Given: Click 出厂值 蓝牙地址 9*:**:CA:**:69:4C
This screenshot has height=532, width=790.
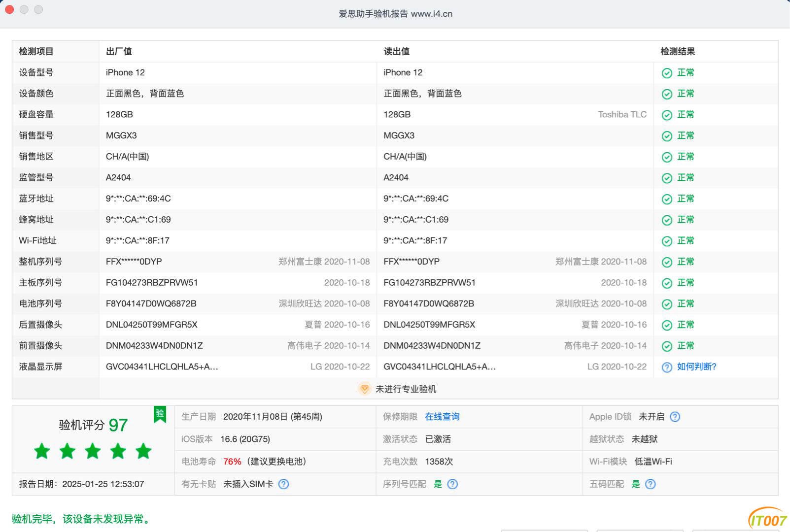Looking at the screenshot, I should click(138, 199).
